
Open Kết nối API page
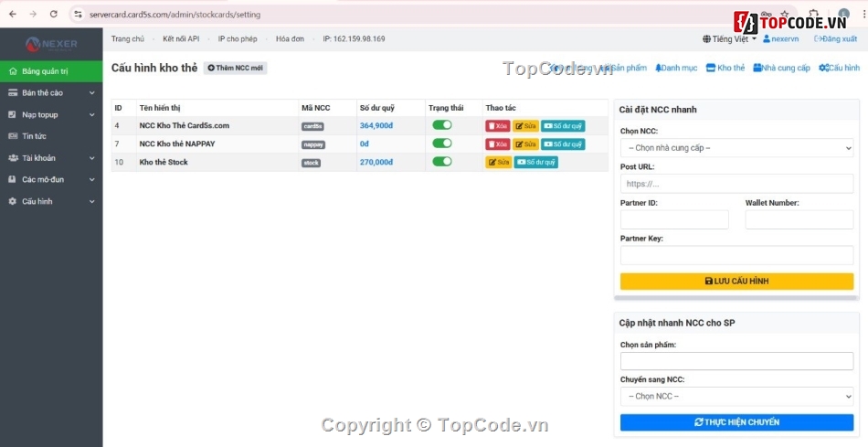[x=181, y=38]
